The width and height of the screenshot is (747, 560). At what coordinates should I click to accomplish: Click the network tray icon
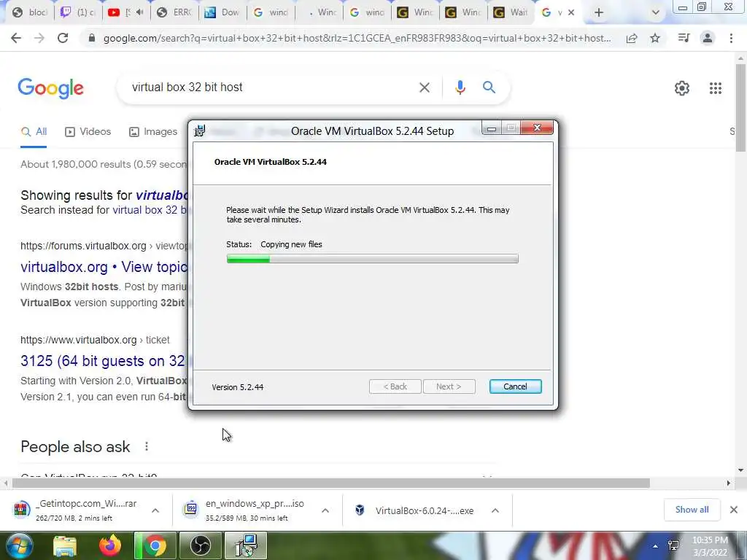point(673,545)
